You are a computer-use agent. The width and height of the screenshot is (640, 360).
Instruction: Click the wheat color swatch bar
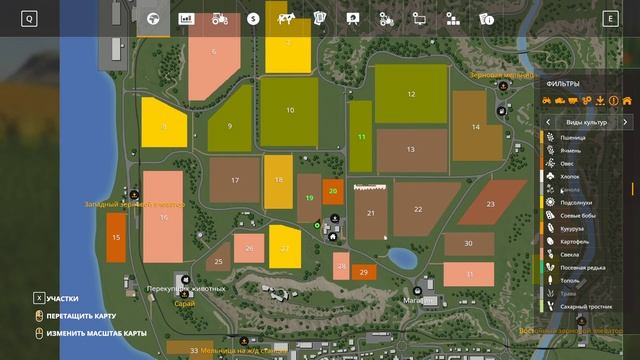click(542, 138)
